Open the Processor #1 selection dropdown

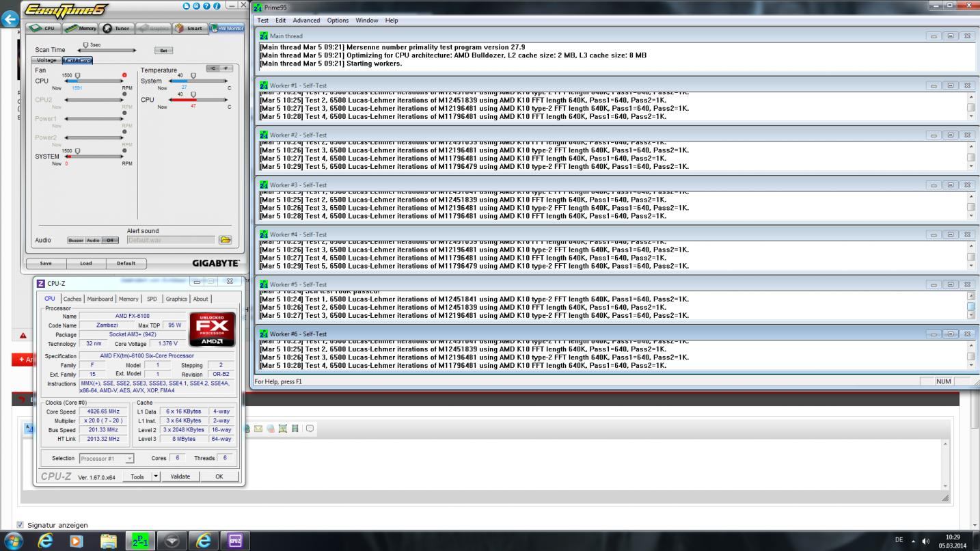[107, 459]
